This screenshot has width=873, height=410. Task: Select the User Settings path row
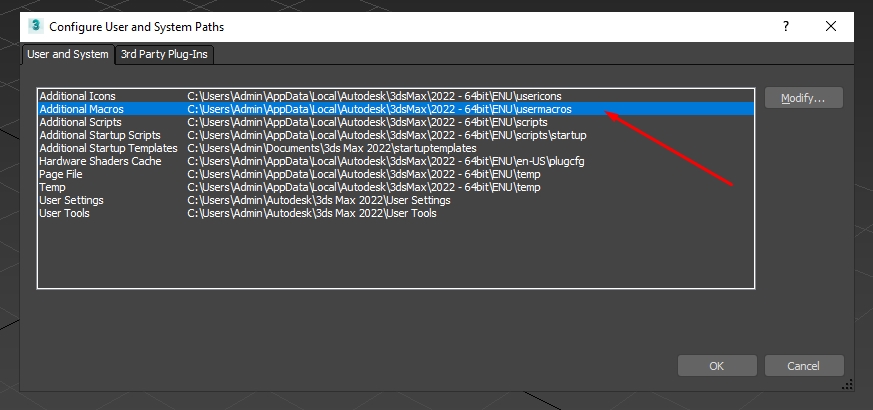[x=71, y=200]
